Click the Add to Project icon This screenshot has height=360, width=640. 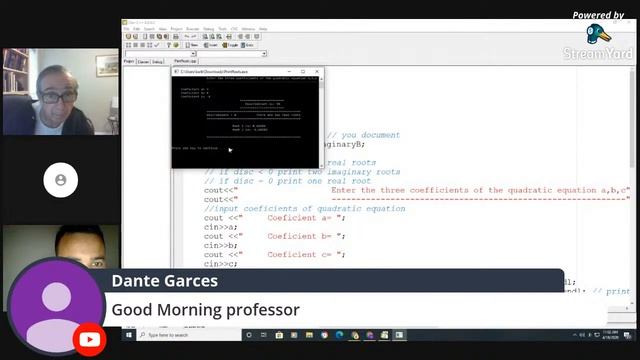240,36
